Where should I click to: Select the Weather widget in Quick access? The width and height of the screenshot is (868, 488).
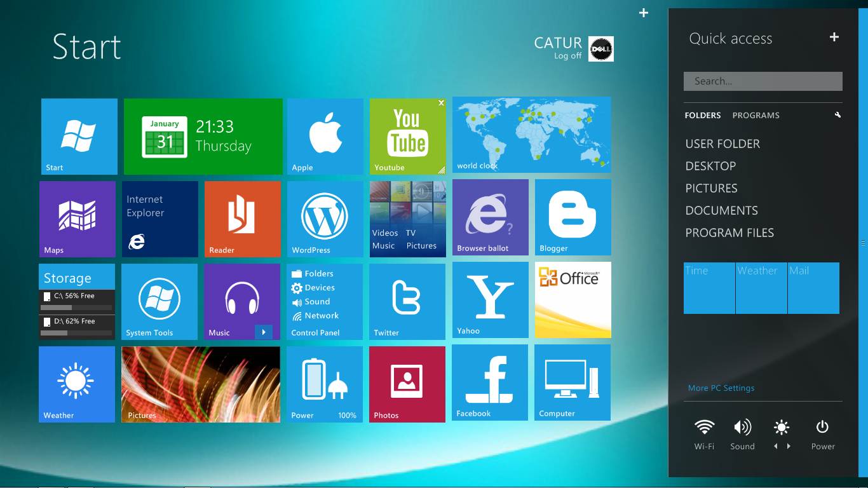761,288
